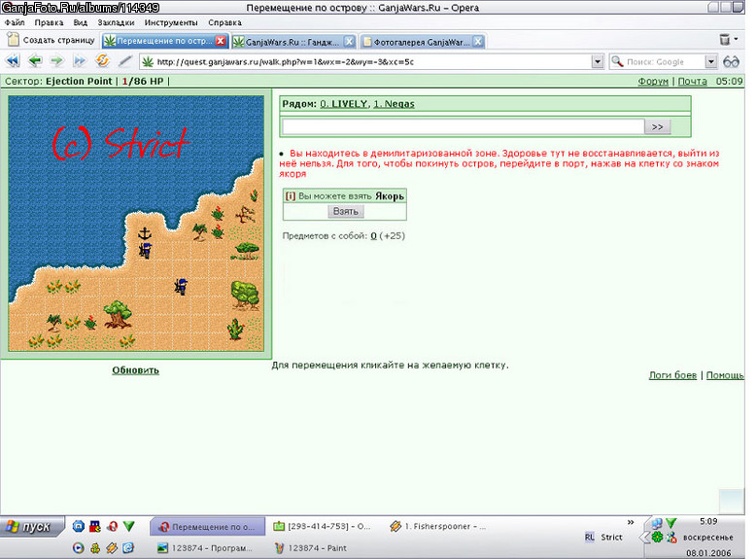Open the Закладки menu
756x559 pixels.
pos(116,22)
